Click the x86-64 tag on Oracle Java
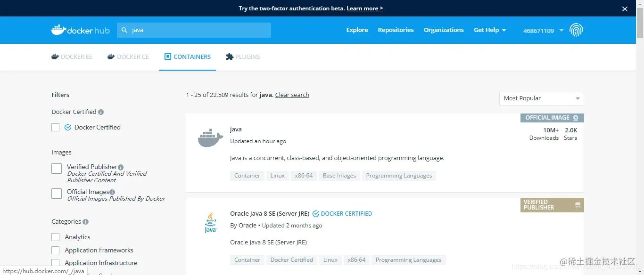644x275 pixels. point(356,260)
